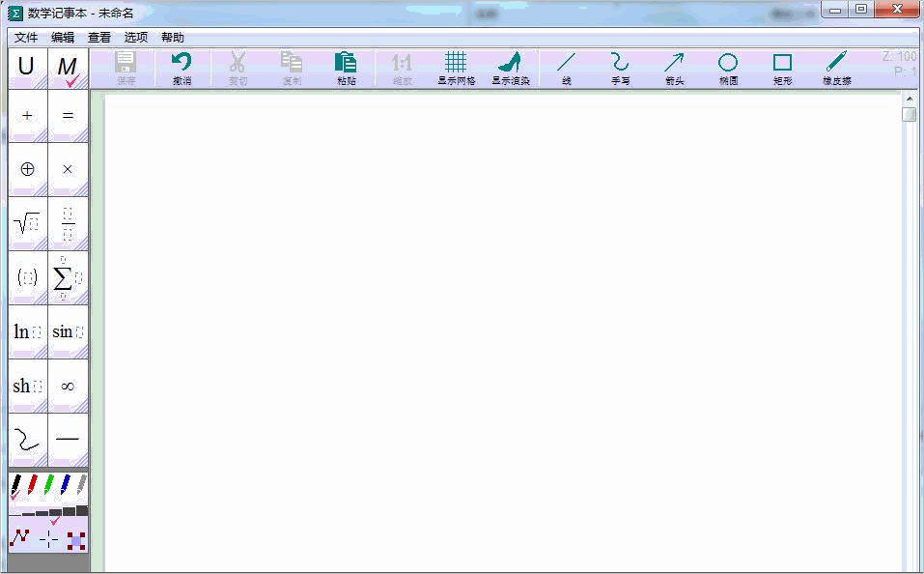Open the 编辑 menu
924x574 pixels.
click(63, 38)
